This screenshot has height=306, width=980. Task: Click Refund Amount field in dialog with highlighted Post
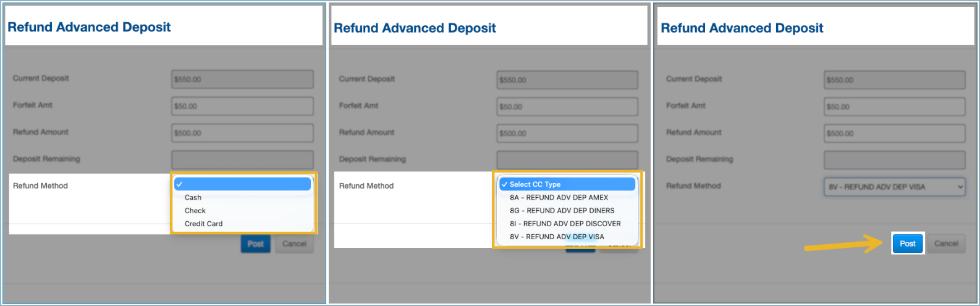[x=894, y=134]
